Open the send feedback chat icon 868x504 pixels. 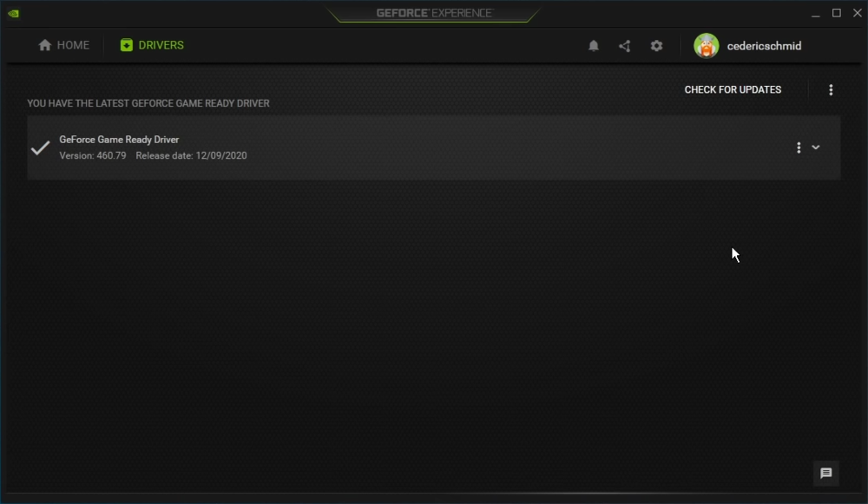pyautogui.click(x=826, y=474)
